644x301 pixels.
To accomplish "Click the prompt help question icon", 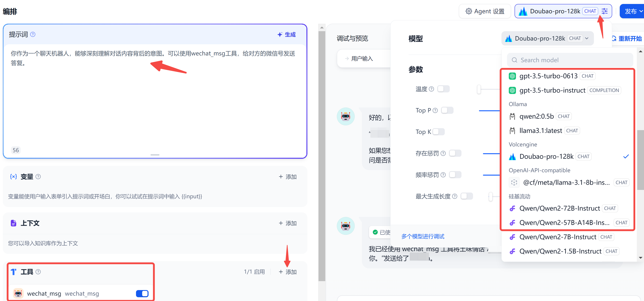I will click(x=33, y=35).
